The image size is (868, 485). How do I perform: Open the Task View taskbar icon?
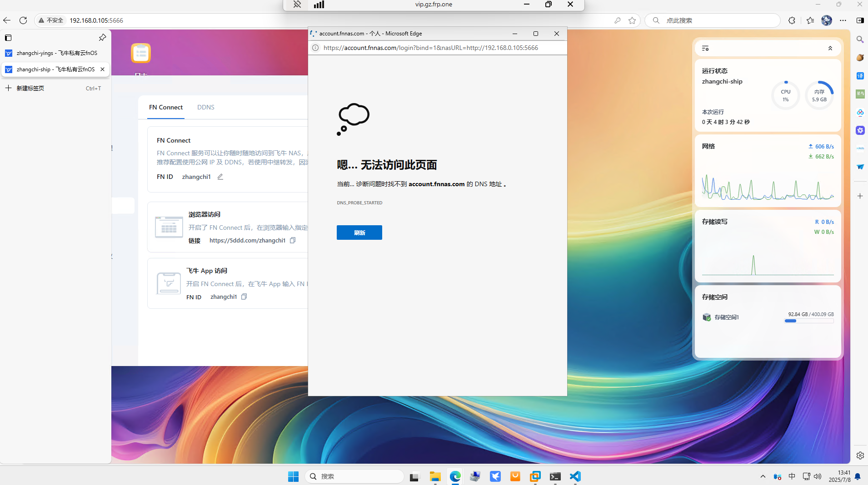pos(414,476)
